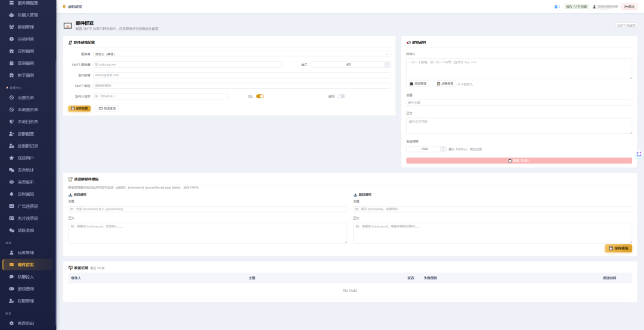This screenshot has width=644, height=330.
Task: Click the user avatar icon in header
Action: 595,7
